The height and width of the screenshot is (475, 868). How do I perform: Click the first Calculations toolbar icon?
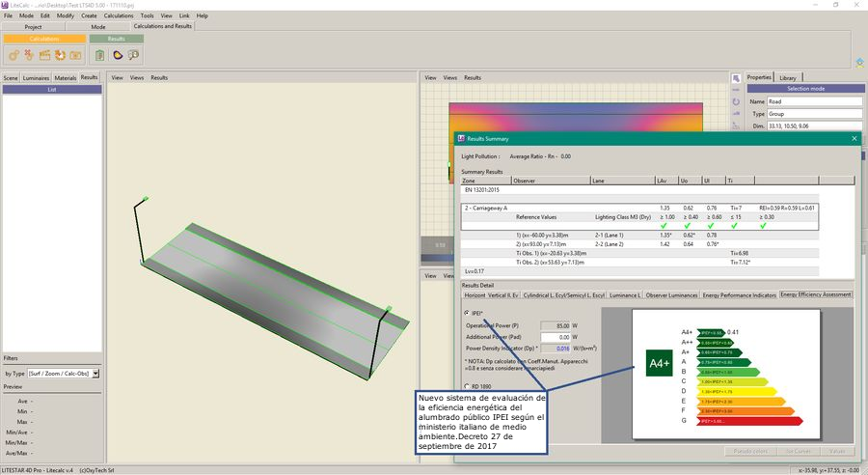14,55
